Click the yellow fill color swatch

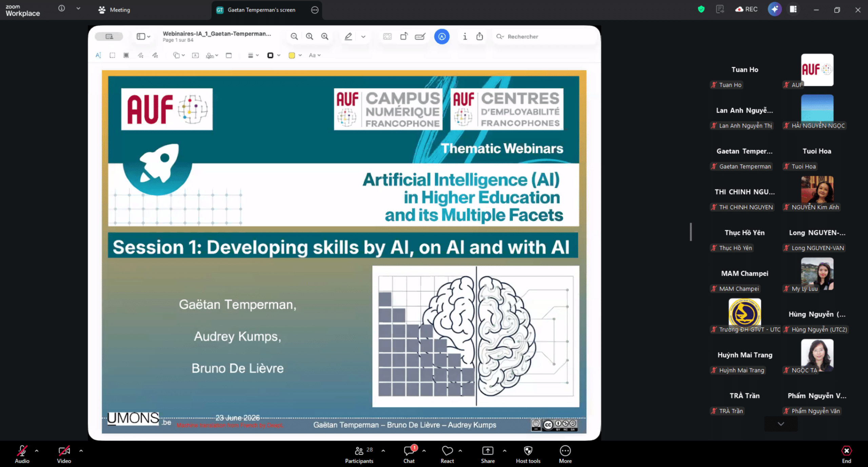pos(292,55)
